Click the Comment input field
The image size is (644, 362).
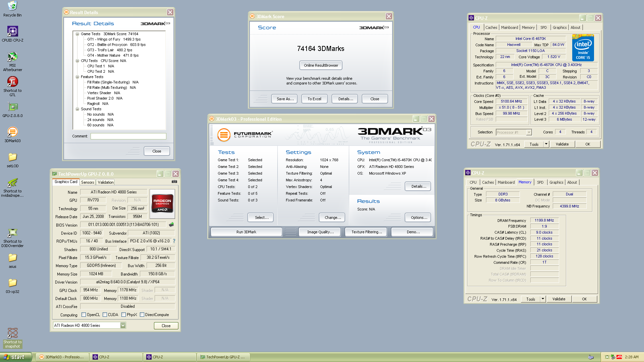128,136
